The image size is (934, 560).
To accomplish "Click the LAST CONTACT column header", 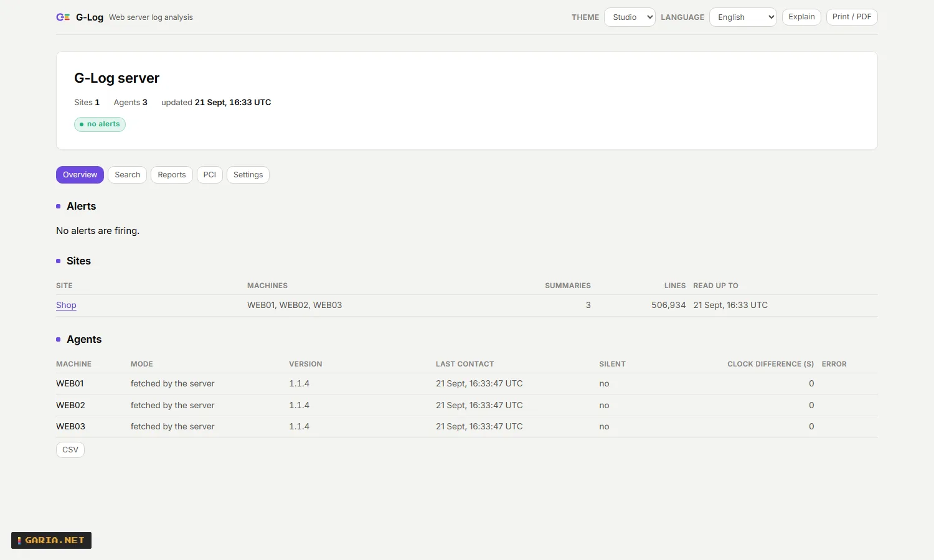I will point(465,364).
